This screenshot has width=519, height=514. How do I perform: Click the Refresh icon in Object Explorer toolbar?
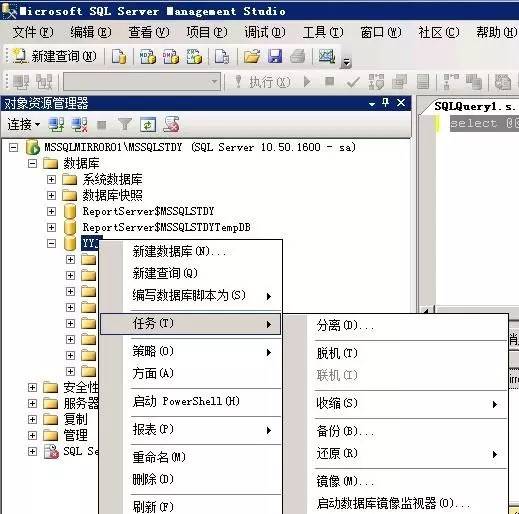click(148, 125)
